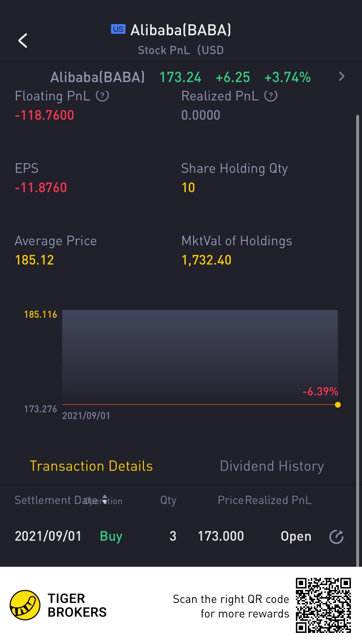The width and height of the screenshot is (362, 644).
Task: Click the blue US market badge
Action: tap(118, 29)
